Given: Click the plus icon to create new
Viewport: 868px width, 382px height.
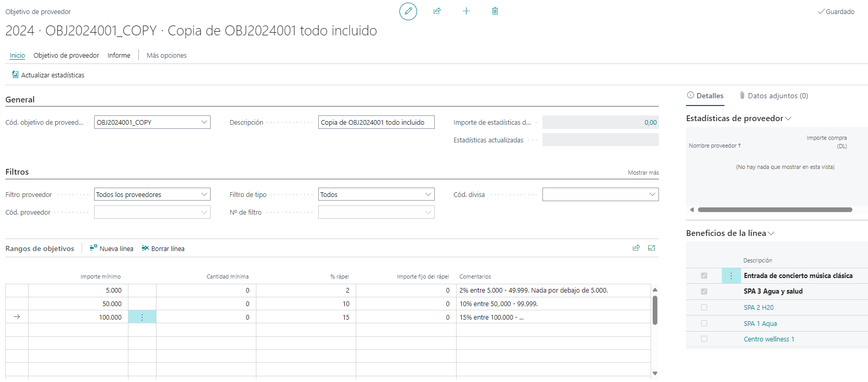Looking at the screenshot, I should pyautogui.click(x=466, y=11).
